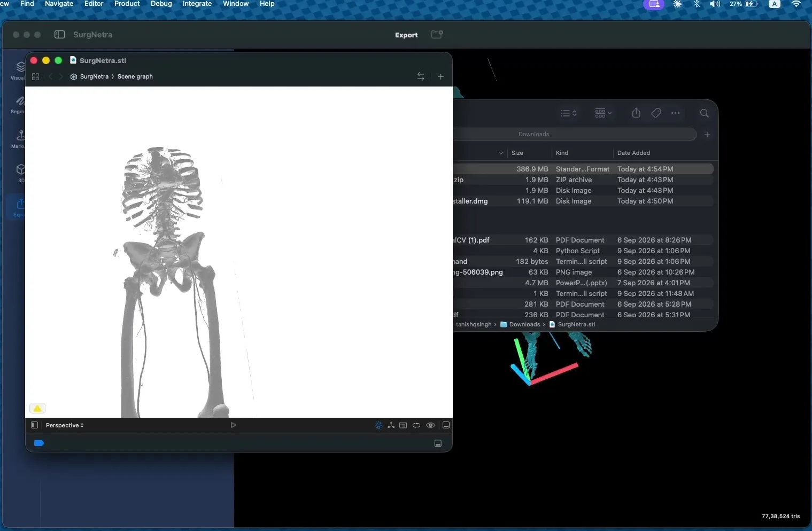Click the play button in scene toolbar
Screen dimensions: 812x531
pos(233,425)
